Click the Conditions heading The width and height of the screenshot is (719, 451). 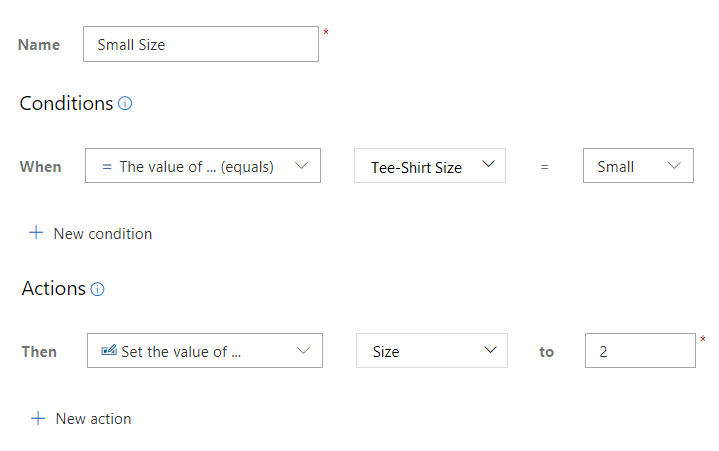pos(66,103)
